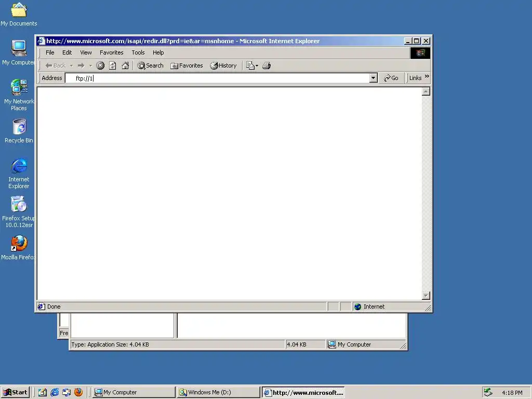Open the Search pane from the toolbar

(x=150, y=65)
